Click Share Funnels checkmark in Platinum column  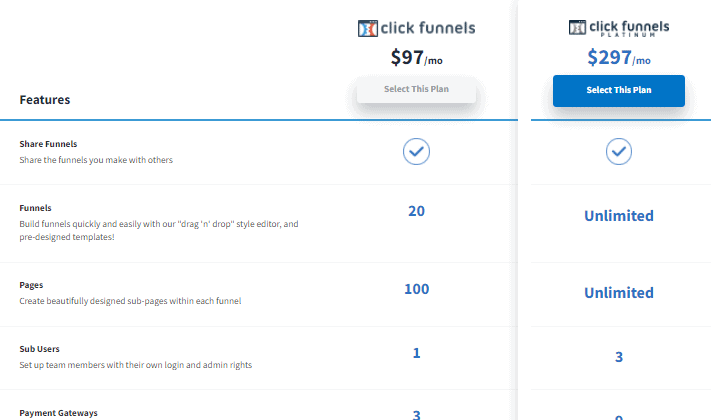point(619,151)
